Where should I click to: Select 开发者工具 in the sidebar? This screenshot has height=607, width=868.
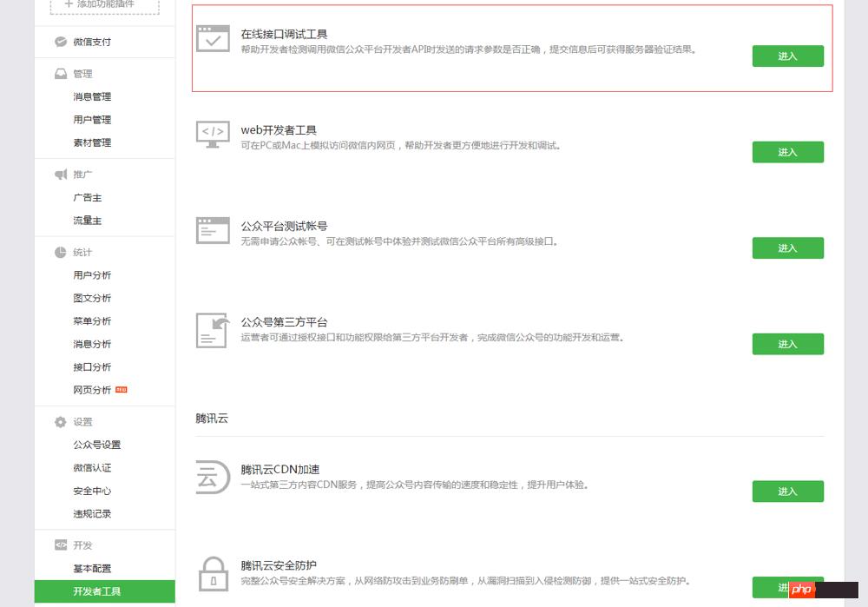97,591
